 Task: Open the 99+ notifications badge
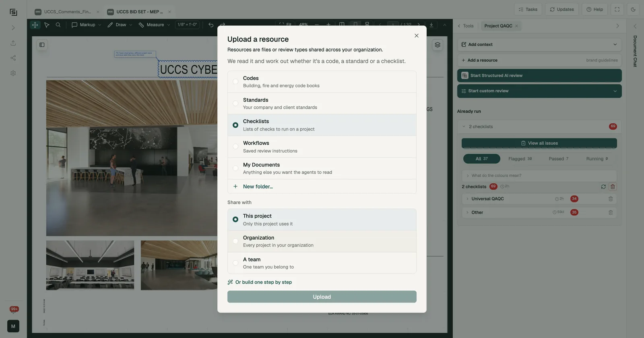click(14, 309)
